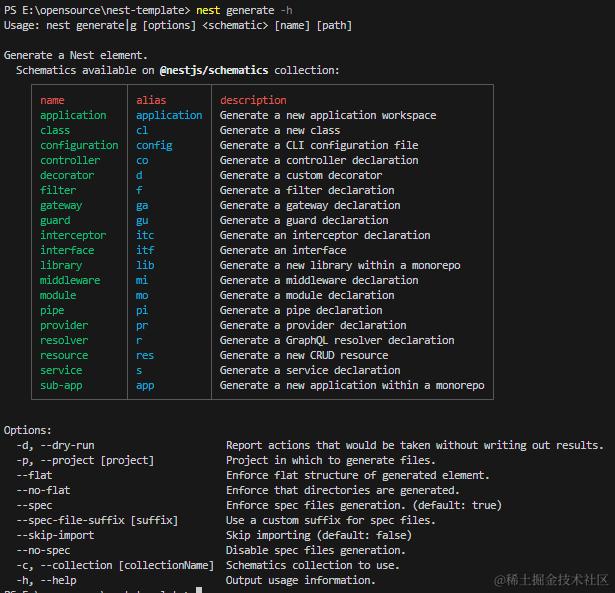Click the 'alias' column header

click(x=151, y=100)
